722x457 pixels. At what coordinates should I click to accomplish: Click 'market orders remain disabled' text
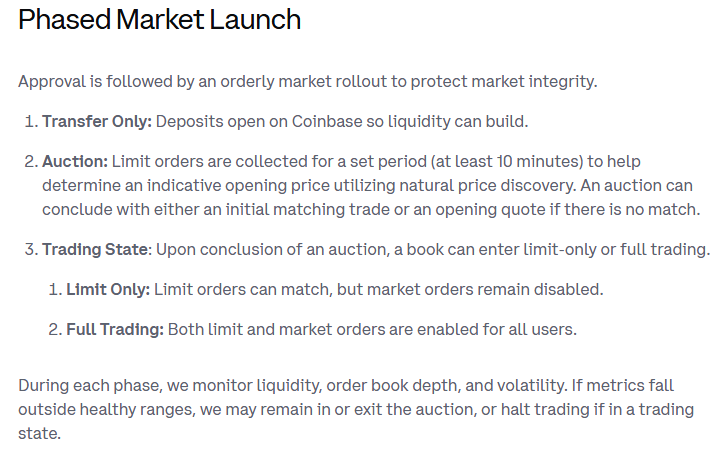click(484, 289)
